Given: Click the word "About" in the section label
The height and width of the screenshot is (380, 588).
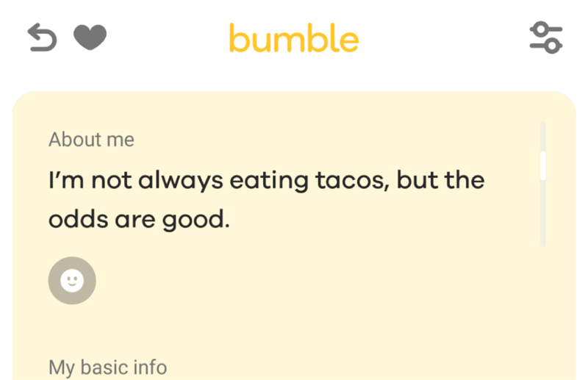Looking at the screenshot, I should (x=74, y=140).
